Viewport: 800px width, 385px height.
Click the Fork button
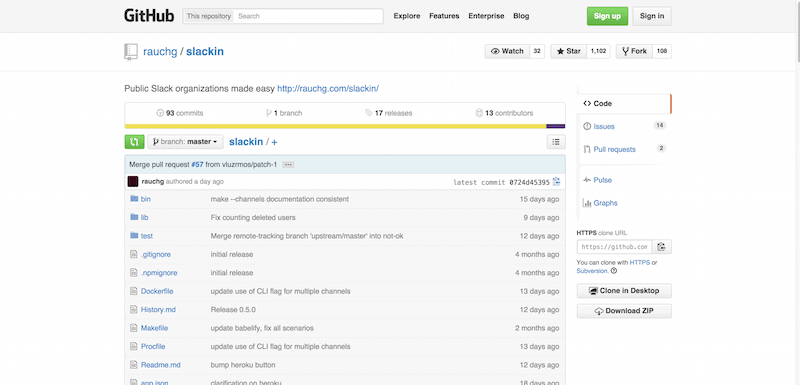(x=634, y=51)
